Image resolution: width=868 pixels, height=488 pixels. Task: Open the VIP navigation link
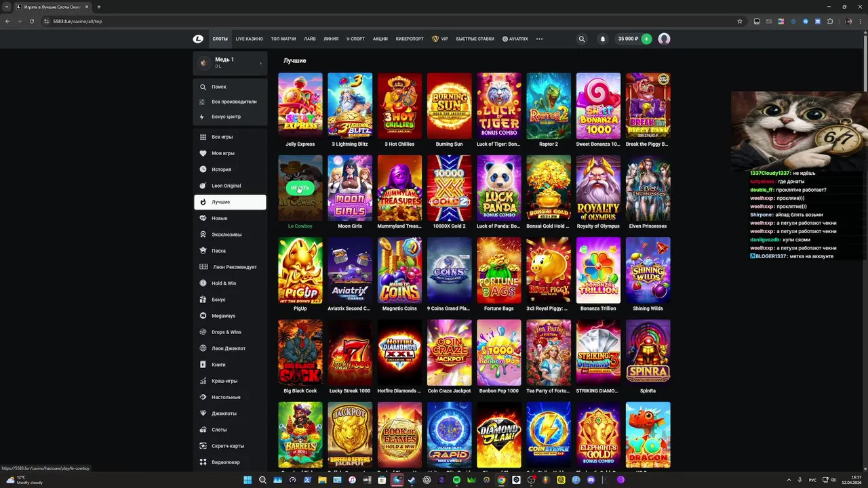click(x=440, y=39)
